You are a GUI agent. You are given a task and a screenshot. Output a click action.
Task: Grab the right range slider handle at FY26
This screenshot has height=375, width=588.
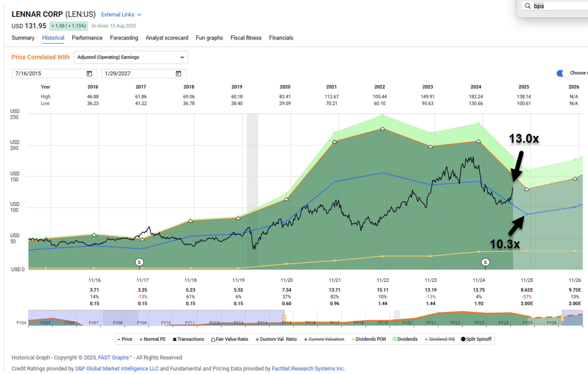pos(562,318)
